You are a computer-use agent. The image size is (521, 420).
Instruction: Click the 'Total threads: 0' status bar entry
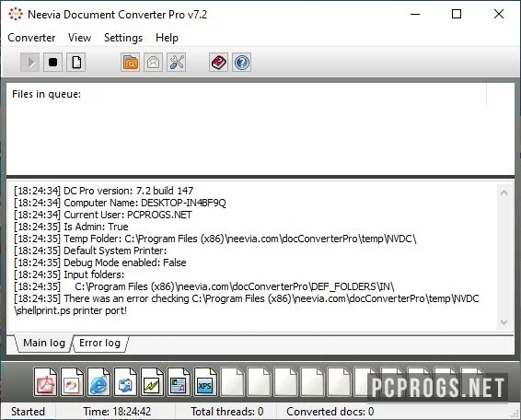pyautogui.click(x=227, y=412)
